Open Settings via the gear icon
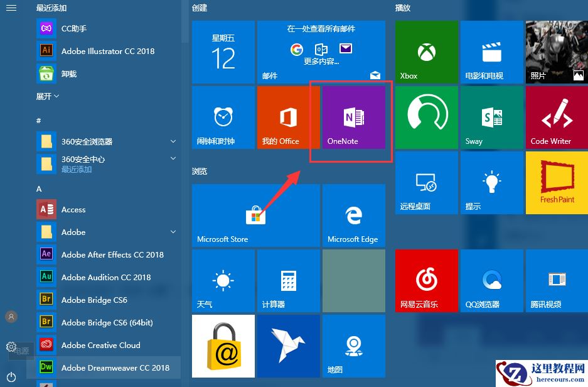Image resolution: width=588 pixels, height=387 pixels. [11, 347]
